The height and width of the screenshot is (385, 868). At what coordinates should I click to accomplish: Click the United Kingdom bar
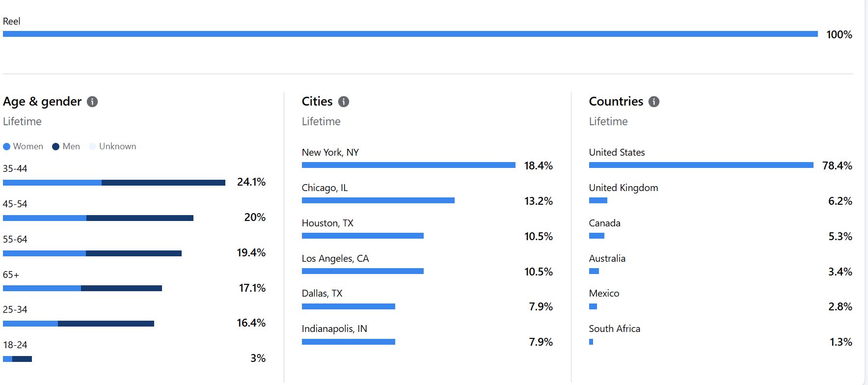(x=598, y=200)
